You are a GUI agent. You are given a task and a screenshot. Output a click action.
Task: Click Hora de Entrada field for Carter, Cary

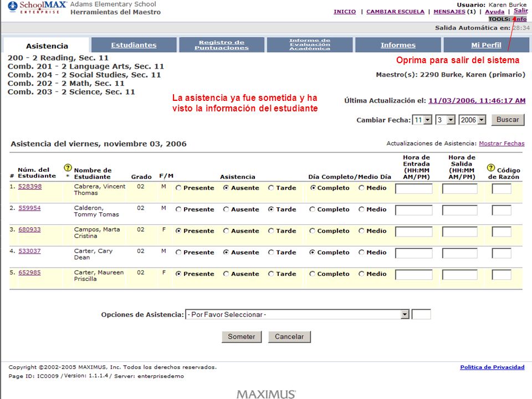pyautogui.click(x=414, y=253)
